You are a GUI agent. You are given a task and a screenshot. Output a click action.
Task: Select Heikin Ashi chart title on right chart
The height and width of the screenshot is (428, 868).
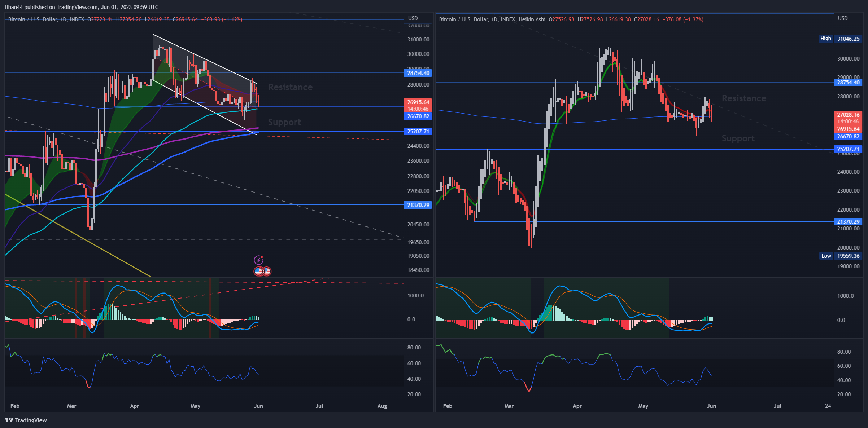click(492, 19)
